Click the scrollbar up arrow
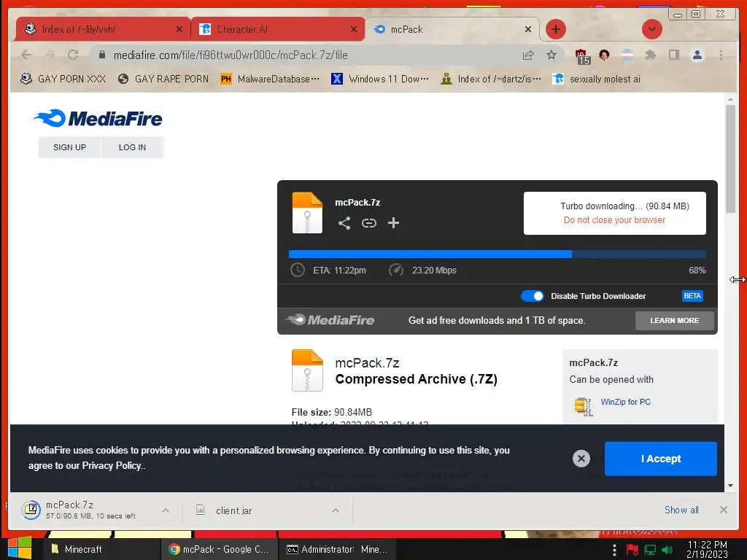 point(730,99)
